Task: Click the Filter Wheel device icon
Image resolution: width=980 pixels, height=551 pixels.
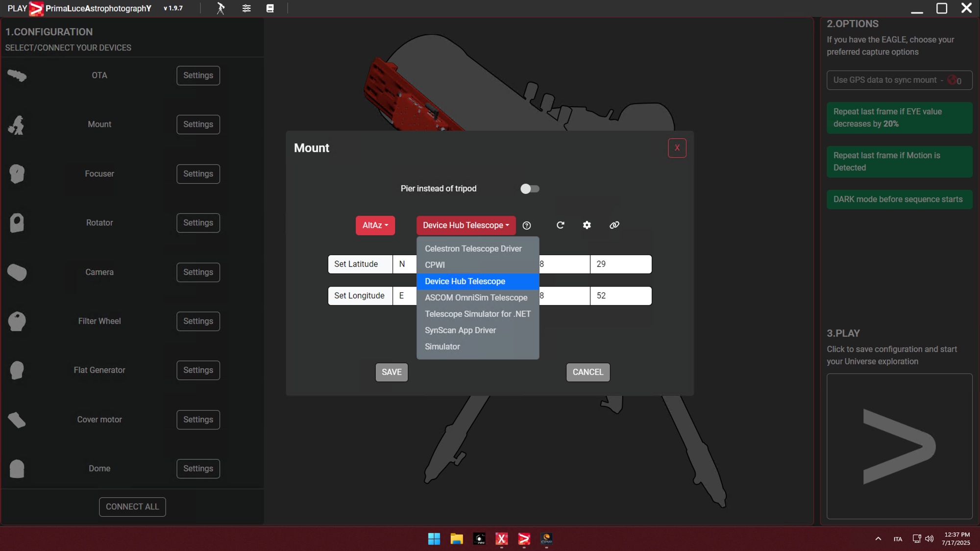Action: (17, 321)
